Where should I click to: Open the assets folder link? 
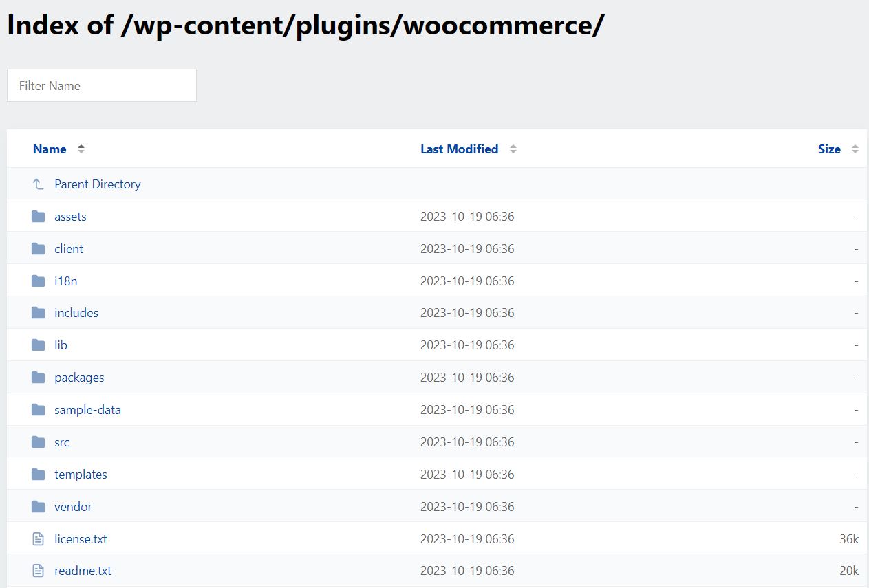(x=71, y=217)
